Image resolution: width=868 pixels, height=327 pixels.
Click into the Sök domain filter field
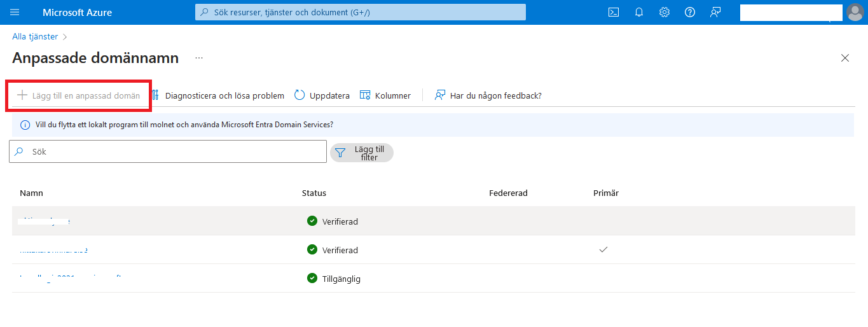point(168,151)
